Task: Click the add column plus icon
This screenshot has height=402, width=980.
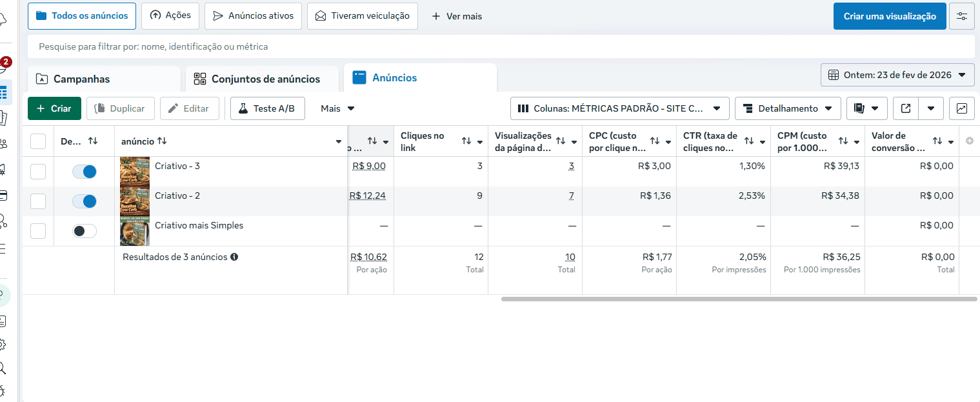Action: click(x=969, y=141)
